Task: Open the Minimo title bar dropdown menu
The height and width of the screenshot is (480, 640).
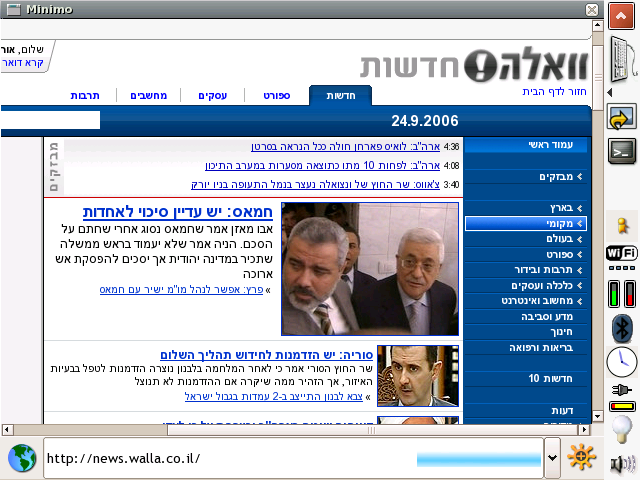Action: 13,9
